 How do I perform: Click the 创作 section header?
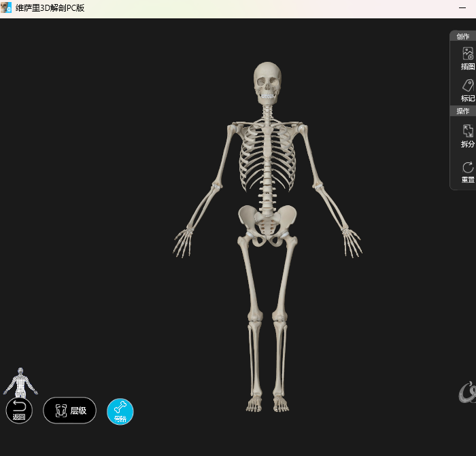(x=463, y=36)
